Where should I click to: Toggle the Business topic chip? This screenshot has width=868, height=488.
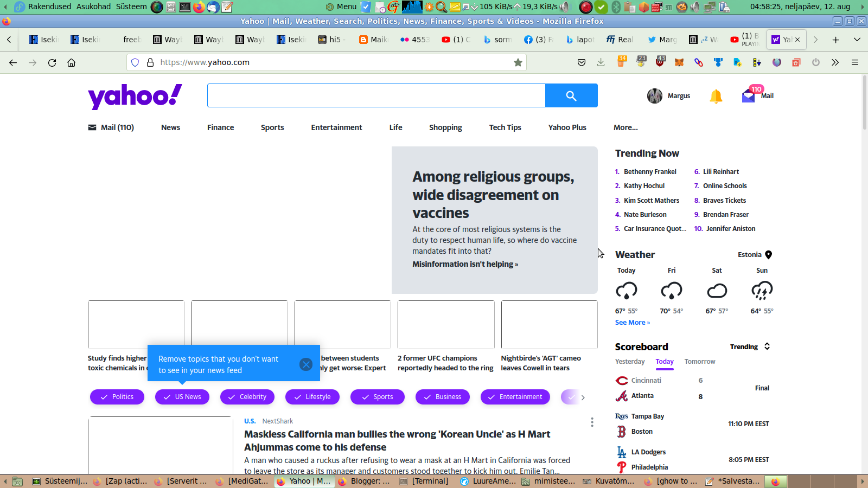click(x=443, y=397)
